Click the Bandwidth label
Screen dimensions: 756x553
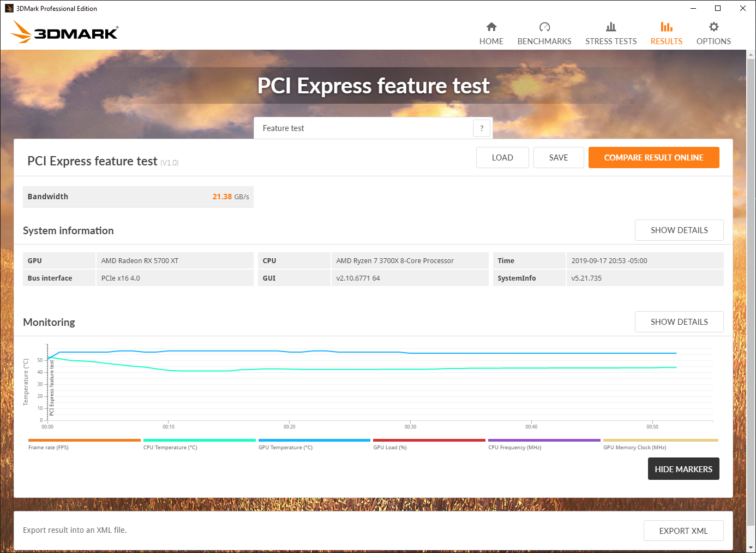pyautogui.click(x=48, y=197)
